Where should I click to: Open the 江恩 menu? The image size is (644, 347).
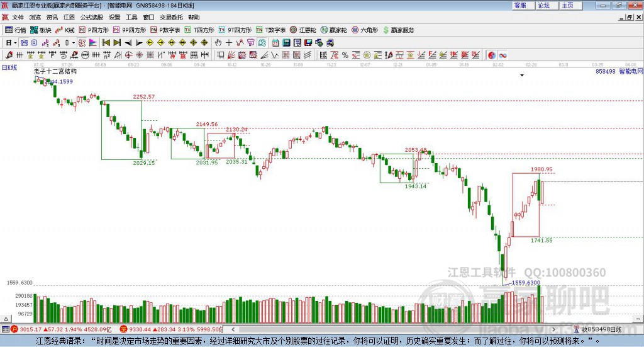69,17
